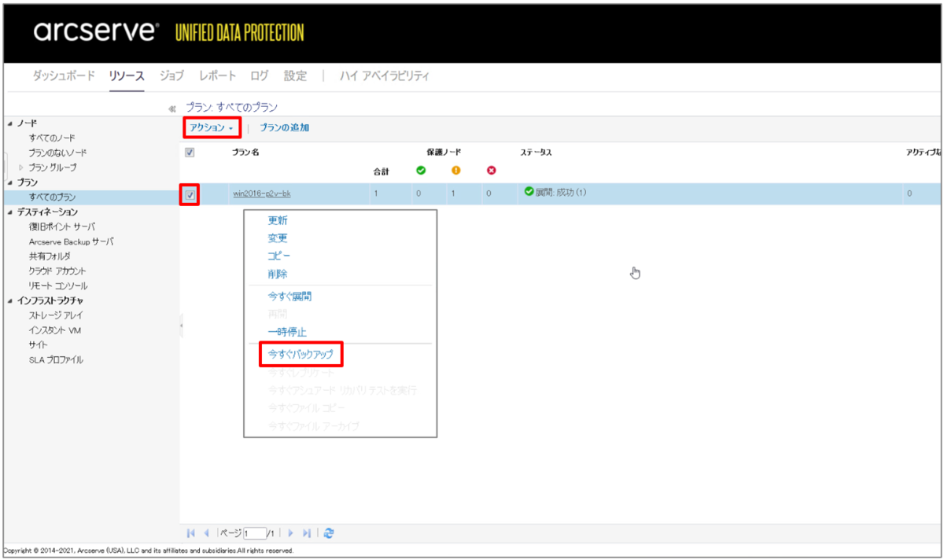Open リモート コンソール in the tree

[x=58, y=286]
